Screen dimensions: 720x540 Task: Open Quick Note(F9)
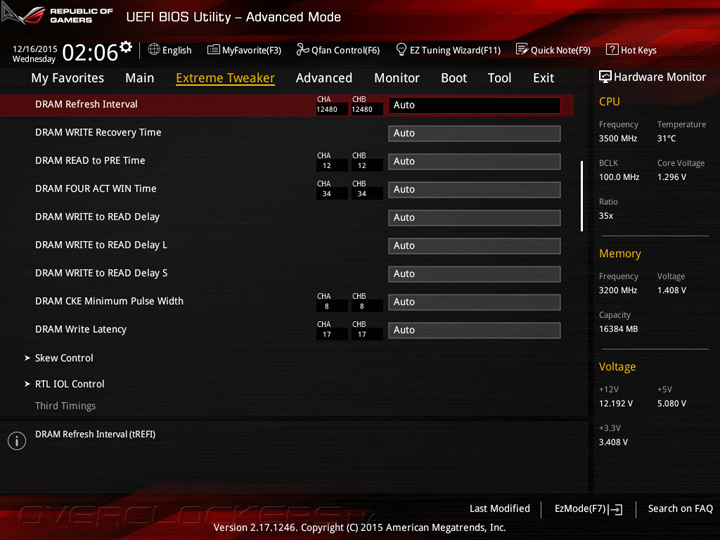[561, 50]
